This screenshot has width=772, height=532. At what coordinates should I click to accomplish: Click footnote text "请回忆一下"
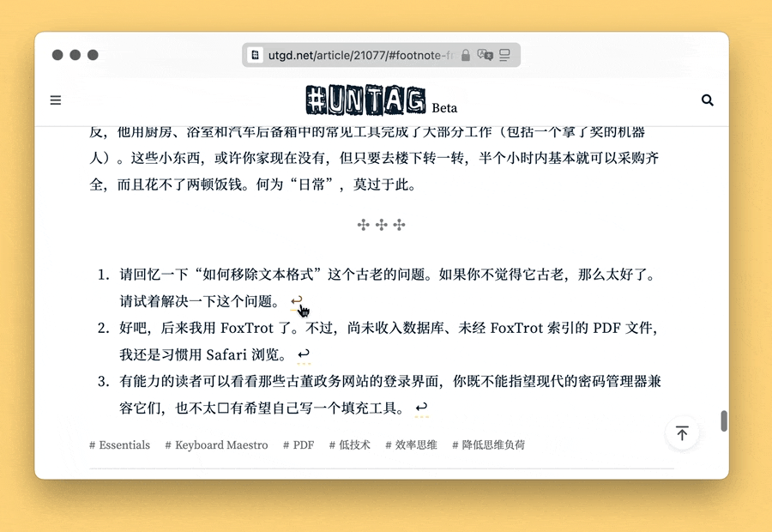(x=154, y=275)
